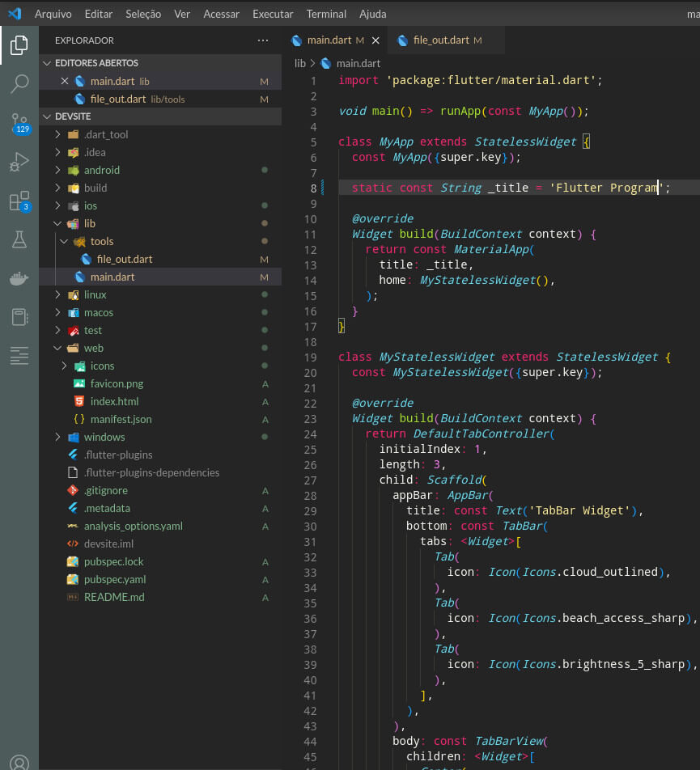The width and height of the screenshot is (700, 770).
Task: Open the Search view in activity bar
Action: point(19,83)
